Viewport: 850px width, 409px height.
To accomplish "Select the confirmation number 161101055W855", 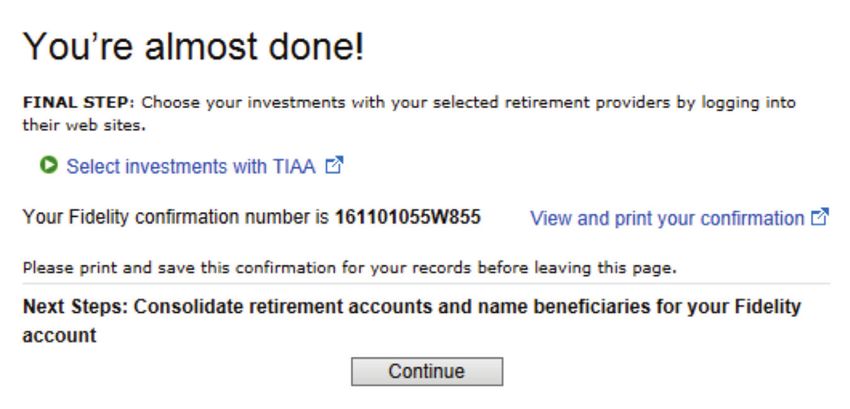I will (x=408, y=218).
